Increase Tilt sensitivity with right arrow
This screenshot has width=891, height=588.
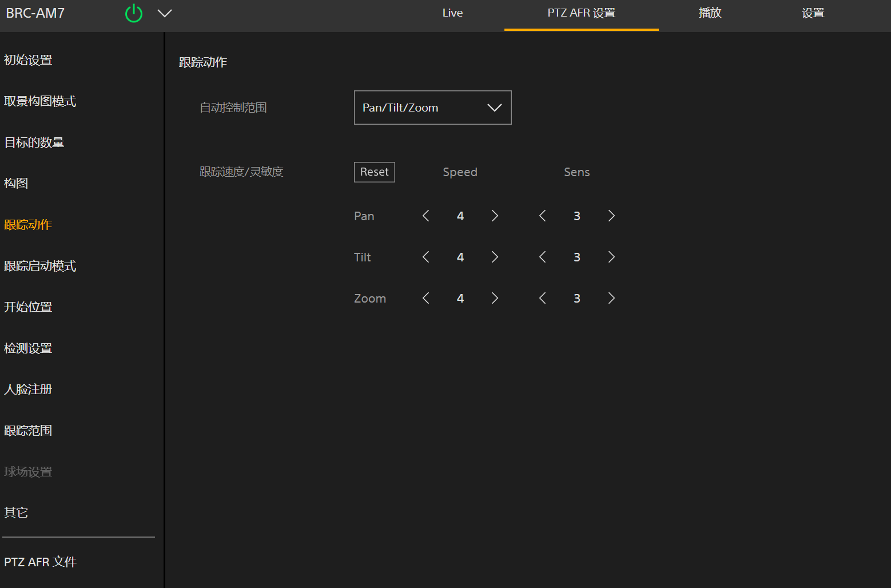tap(611, 257)
